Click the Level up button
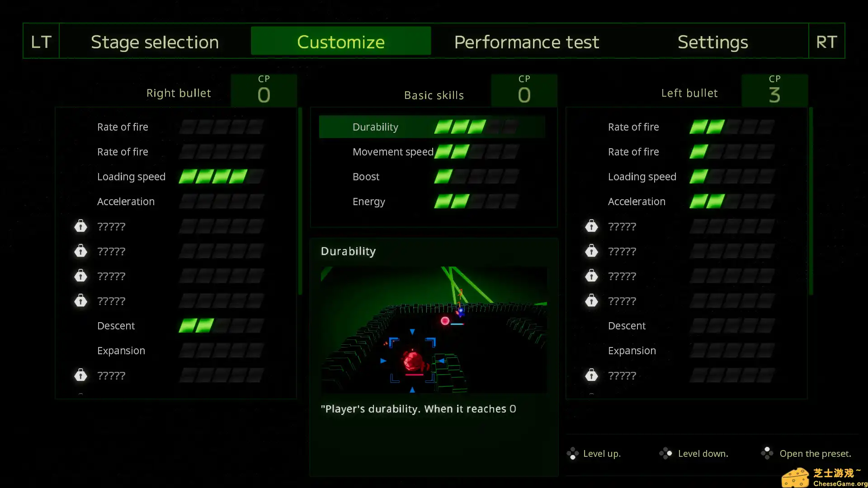The image size is (868, 488). (x=601, y=453)
